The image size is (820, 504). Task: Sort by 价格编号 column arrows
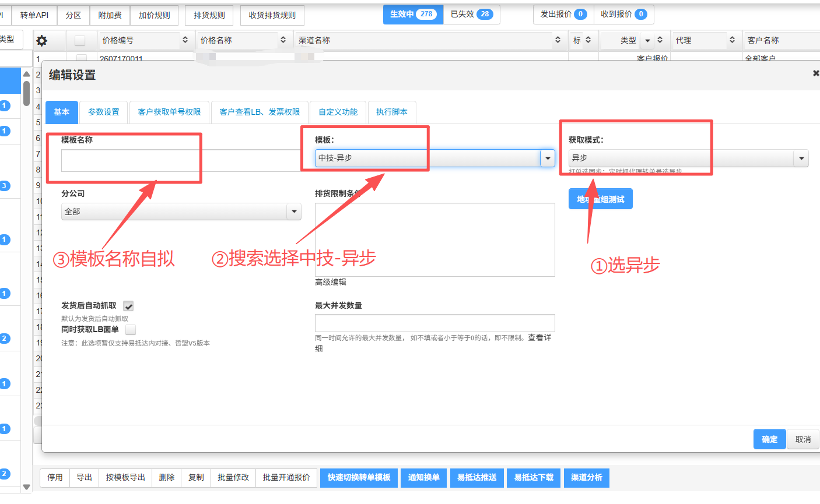(x=185, y=40)
